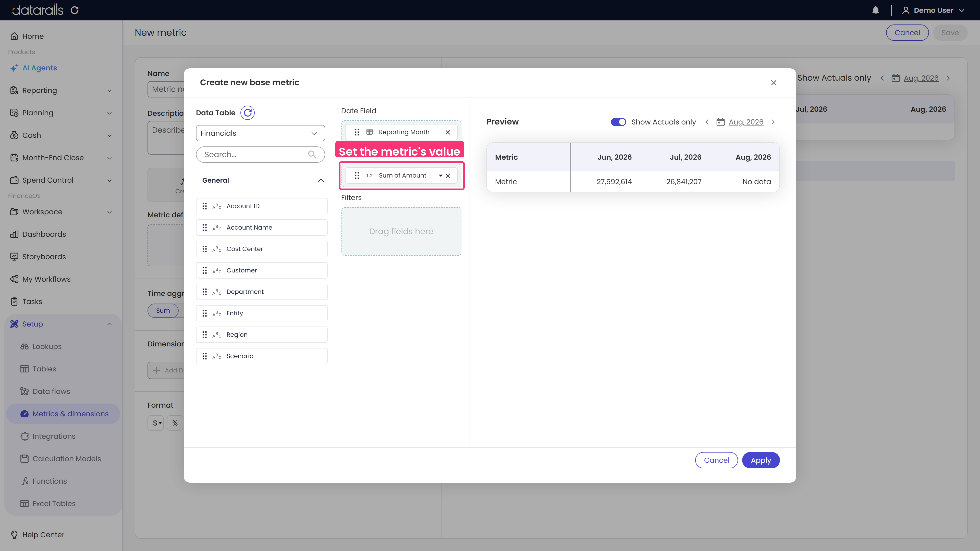Click the search magnifier icon in field search
This screenshot has height=551, width=980.
[x=312, y=154]
